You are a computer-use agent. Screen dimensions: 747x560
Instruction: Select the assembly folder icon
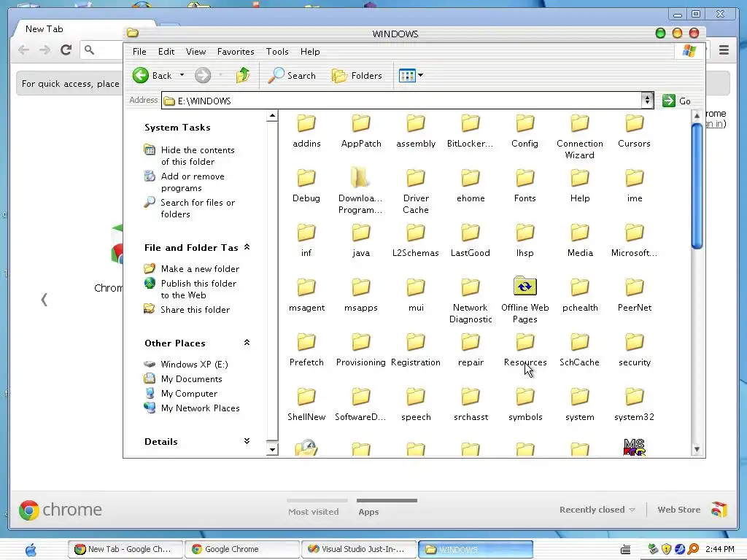coord(416,123)
